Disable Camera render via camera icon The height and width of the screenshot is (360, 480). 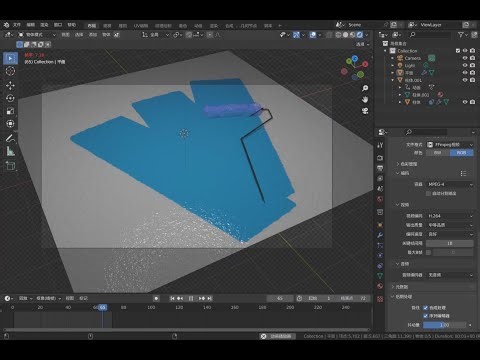[x=472, y=58]
